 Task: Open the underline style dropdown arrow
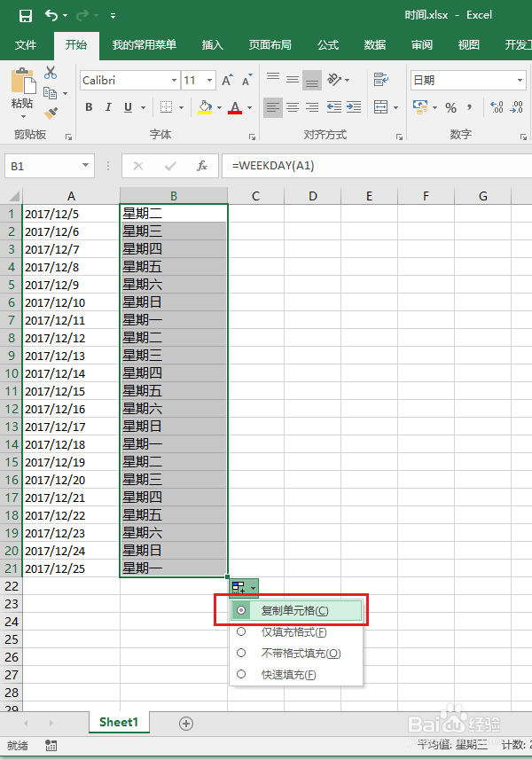tap(143, 107)
